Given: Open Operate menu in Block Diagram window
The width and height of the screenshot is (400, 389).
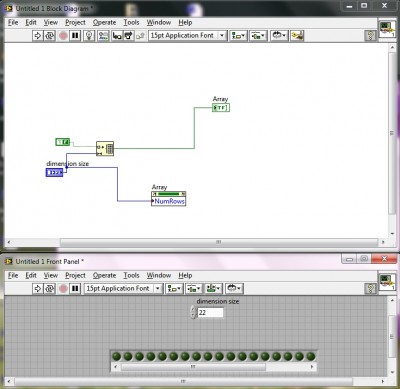Looking at the screenshot, I should pos(104,22).
